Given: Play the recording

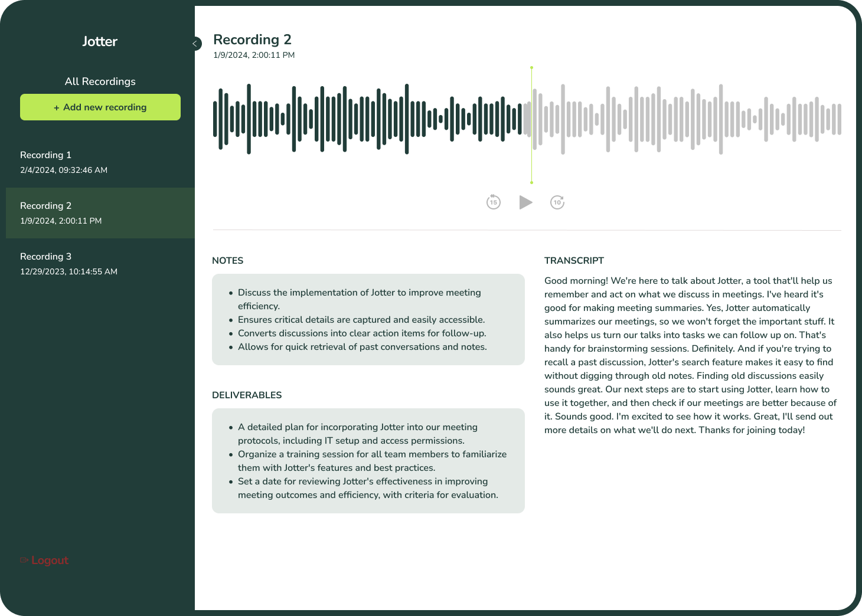Looking at the screenshot, I should click(x=525, y=202).
